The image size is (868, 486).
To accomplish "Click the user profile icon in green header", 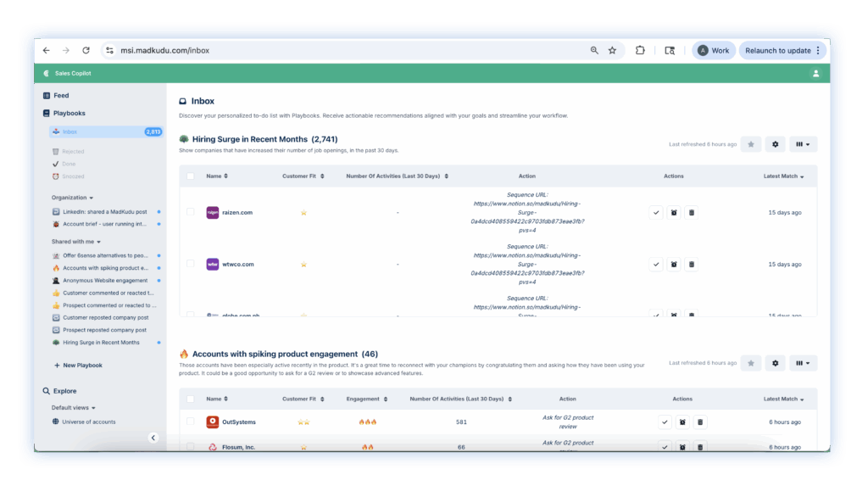I will click(815, 74).
